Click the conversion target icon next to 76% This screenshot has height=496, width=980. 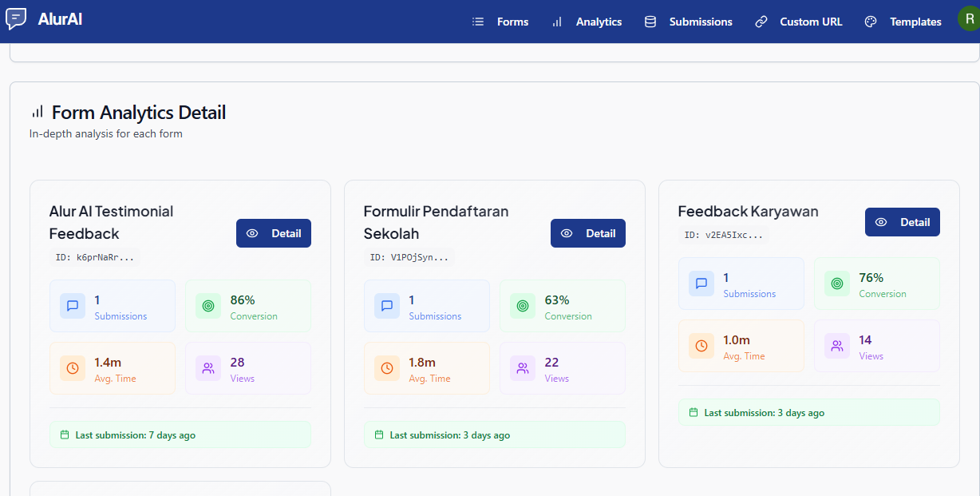pyautogui.click(x=837, y=284)
